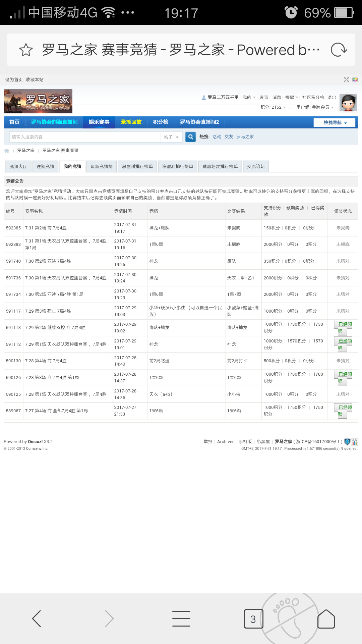Viewport: 362px width, 644px height.
Task: Reload the page with refresh icon
Action: [x=339, y=50]
